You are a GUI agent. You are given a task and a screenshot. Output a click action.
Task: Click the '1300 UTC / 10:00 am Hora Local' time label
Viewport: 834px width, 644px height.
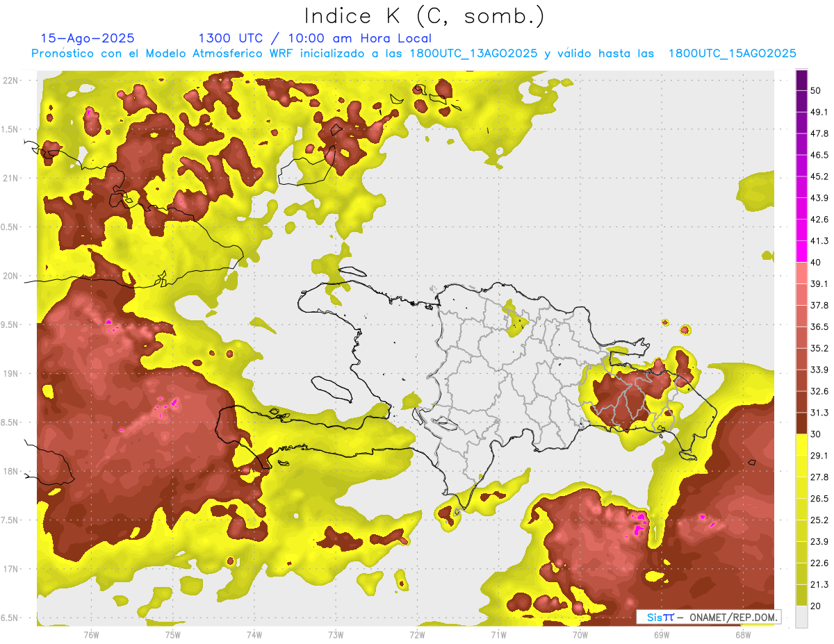(x=315, y=38)
